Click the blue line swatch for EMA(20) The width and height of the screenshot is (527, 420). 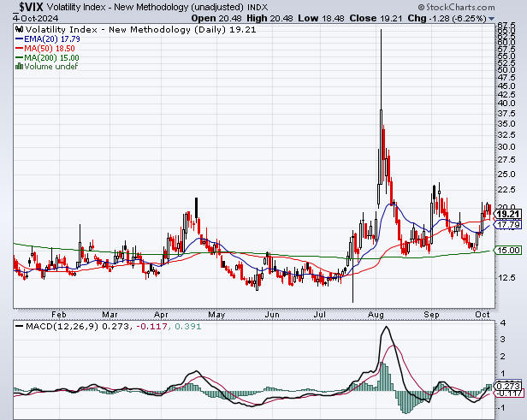(20, 39)
